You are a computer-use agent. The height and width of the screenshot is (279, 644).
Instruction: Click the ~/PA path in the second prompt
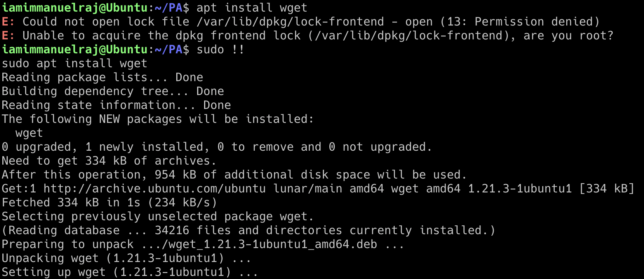pos(168,49)
